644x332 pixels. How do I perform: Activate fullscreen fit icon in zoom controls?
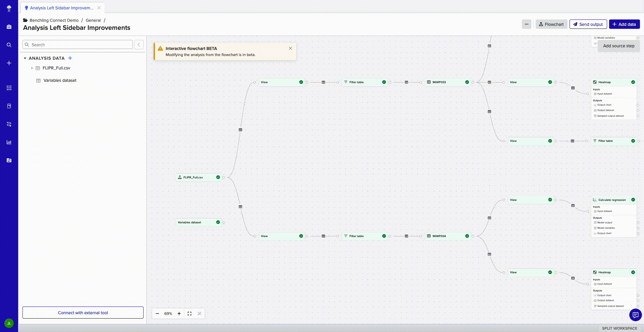189,314
